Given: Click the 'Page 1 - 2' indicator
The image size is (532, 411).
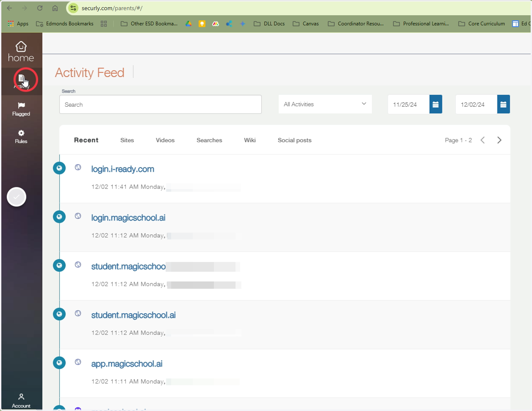Looking at the screenshot, I should 458,140.
